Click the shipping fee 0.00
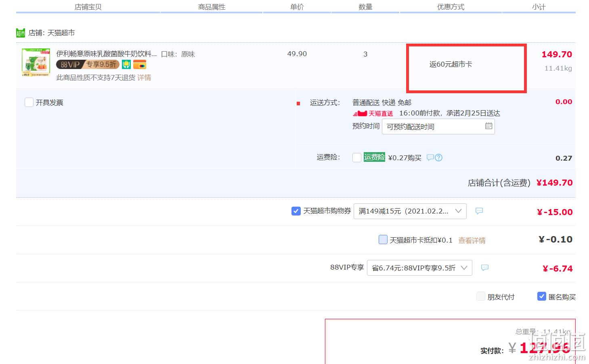Viewport: 589px width, 364px height. [x=564, y=102]
